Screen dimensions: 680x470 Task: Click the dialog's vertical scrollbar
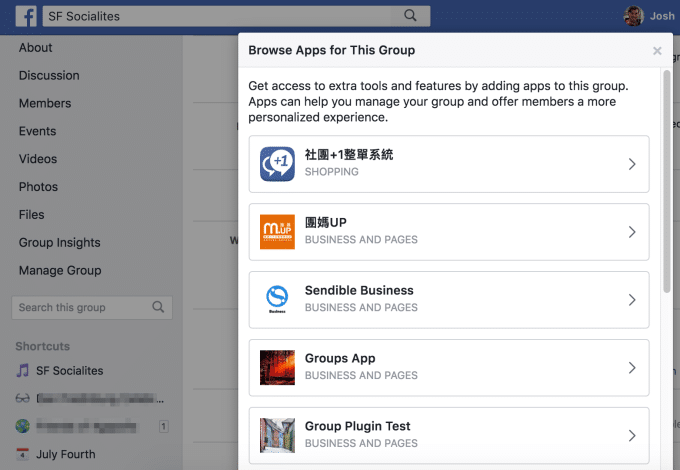[x=667, y=180]
